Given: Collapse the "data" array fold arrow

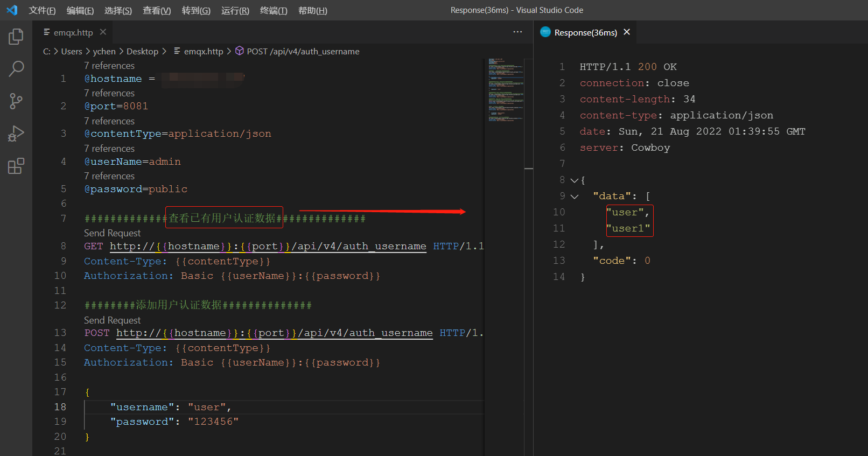Looking at the screenshot, I should click(x=574, y=197).
